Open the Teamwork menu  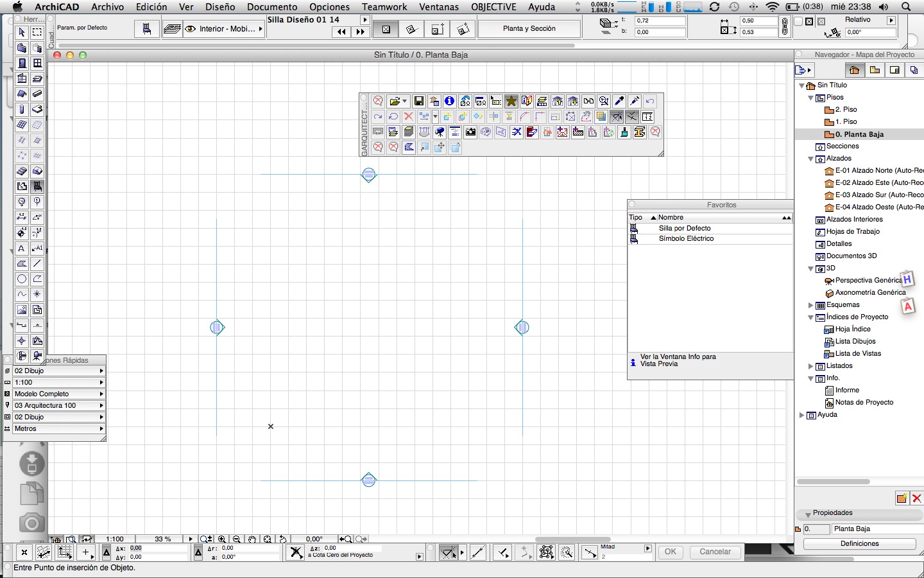point(384,7)
